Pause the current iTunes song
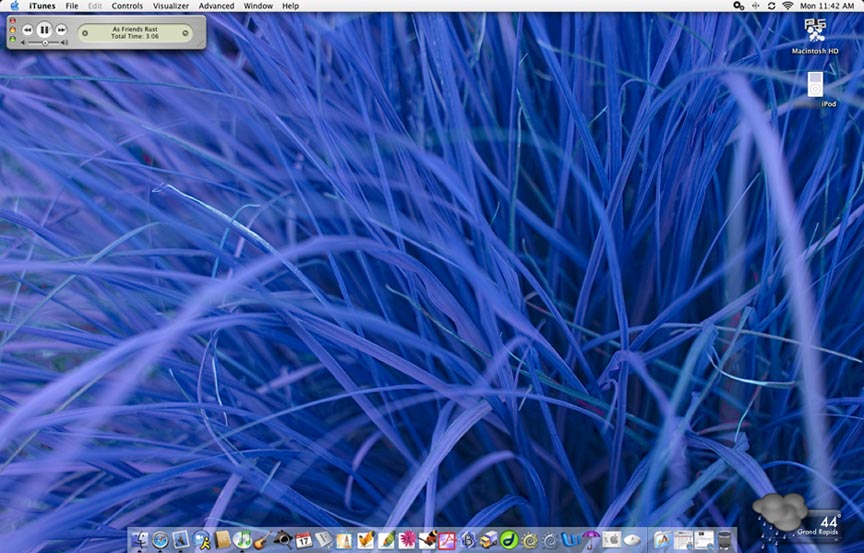The height and width of the screenshot is (553, 864). tap(44, 30)
